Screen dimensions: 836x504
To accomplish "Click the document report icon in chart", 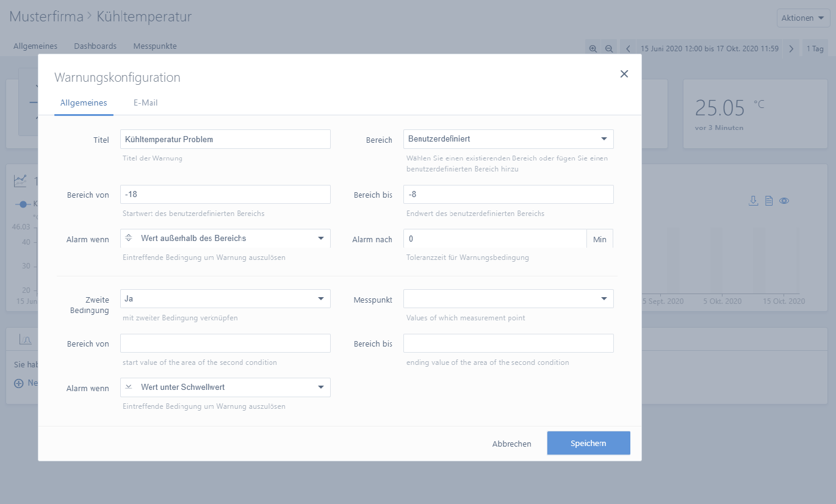I will pos(769,201).
